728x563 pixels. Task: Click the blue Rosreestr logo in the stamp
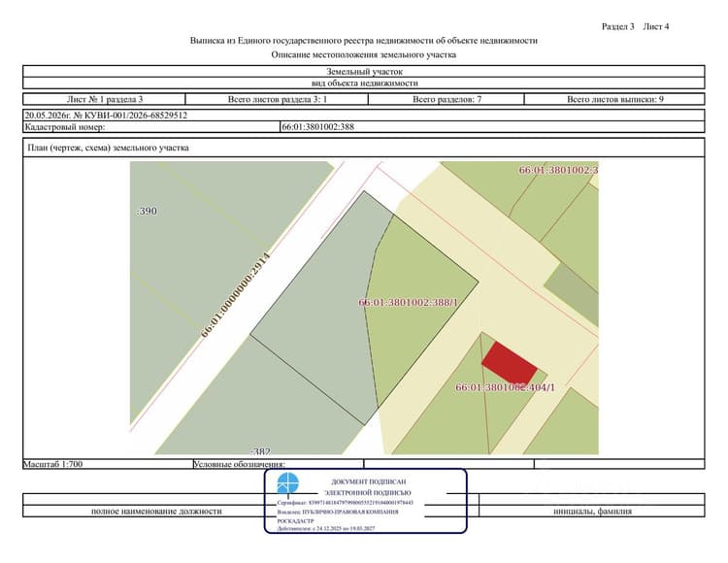coord(288,483)
